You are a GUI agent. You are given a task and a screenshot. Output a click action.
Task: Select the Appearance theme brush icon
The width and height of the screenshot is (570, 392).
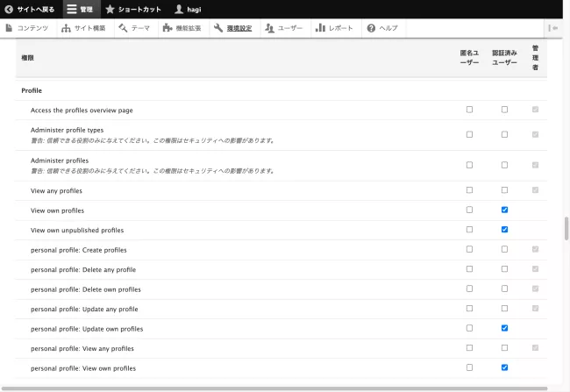(x=123, y=28)
